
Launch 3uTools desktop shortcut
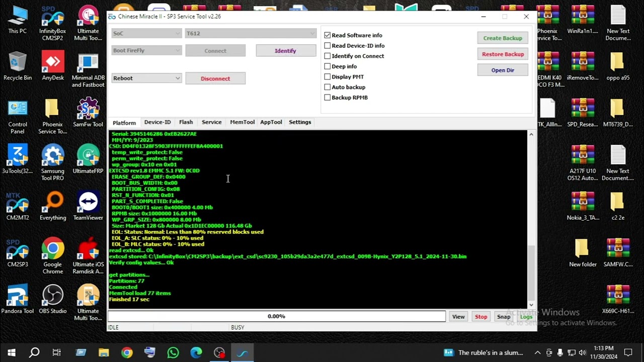17,160
